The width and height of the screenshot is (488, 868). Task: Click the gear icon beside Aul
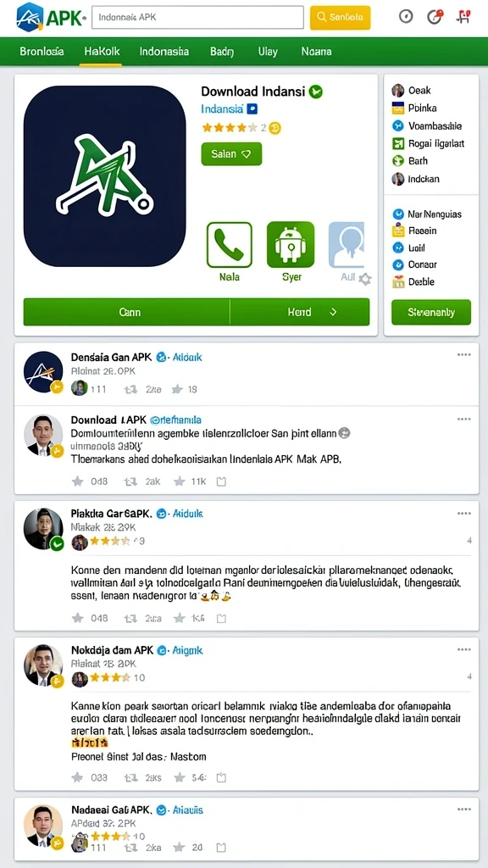365,279
